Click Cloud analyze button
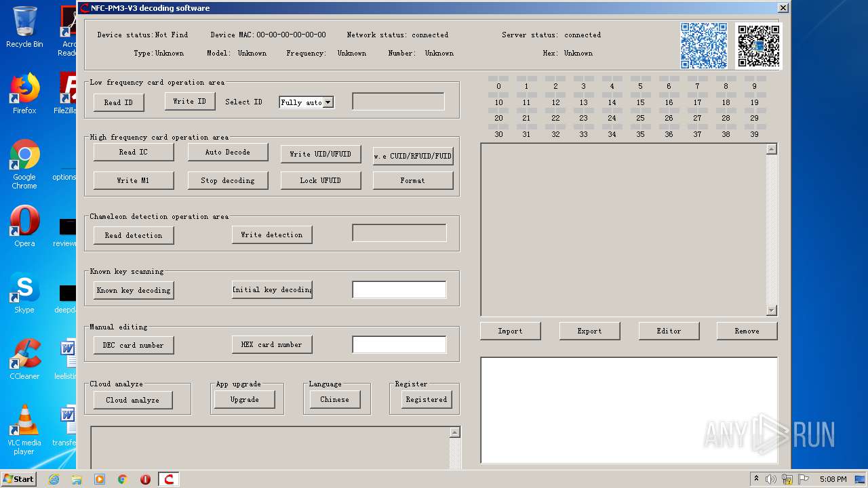868x488 pixels. tap(133, 400)
